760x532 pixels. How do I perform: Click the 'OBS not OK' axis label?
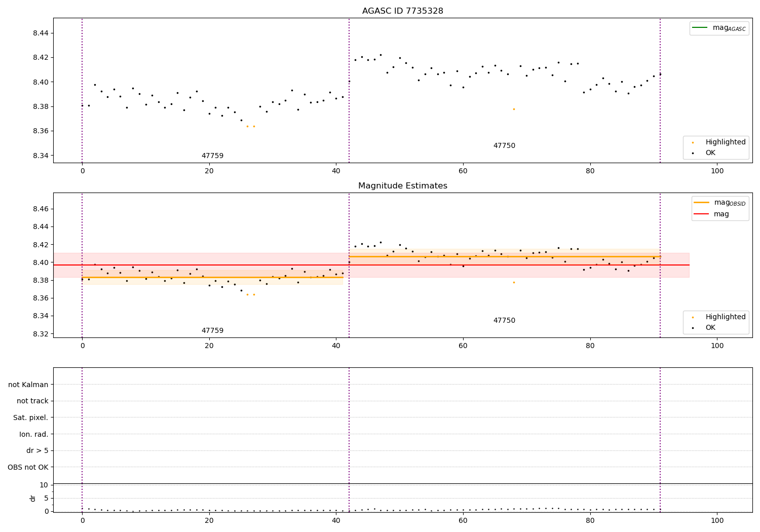(28, 468)
